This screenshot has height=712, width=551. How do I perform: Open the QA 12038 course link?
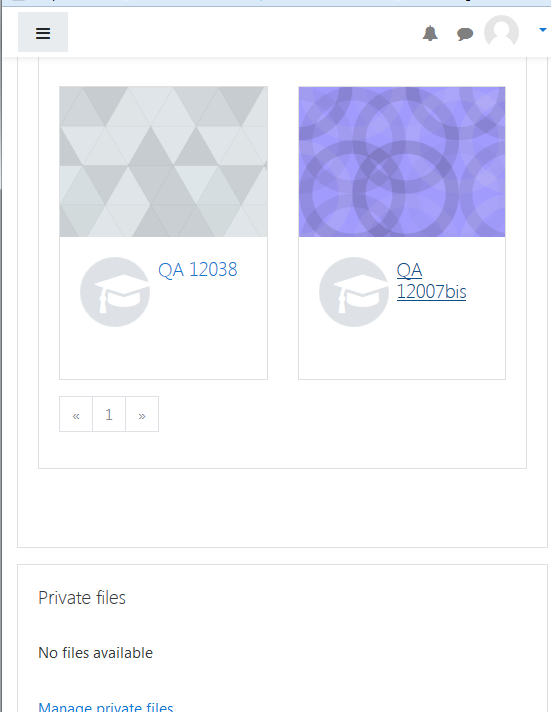[x=198, y=270]
